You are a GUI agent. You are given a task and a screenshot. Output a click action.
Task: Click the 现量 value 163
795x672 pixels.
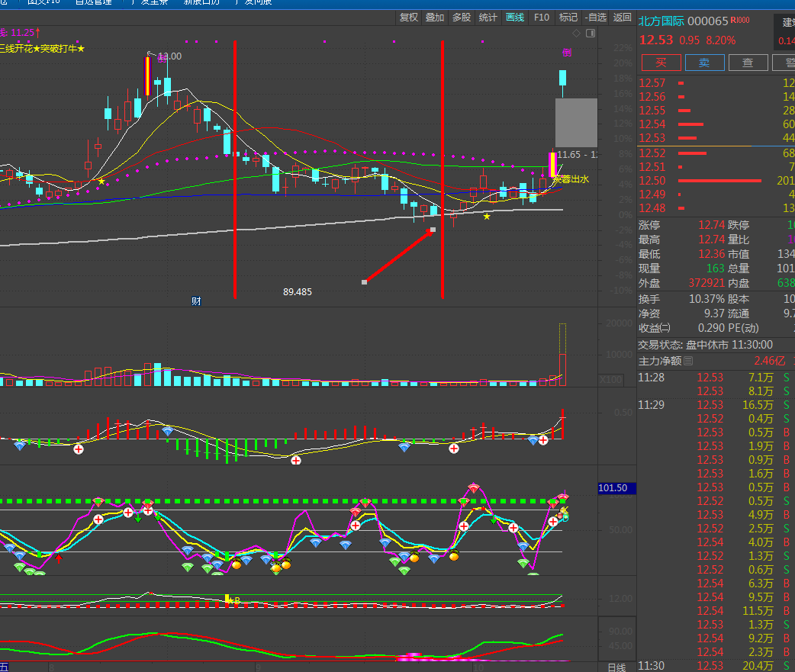click(x=716, y=268)
